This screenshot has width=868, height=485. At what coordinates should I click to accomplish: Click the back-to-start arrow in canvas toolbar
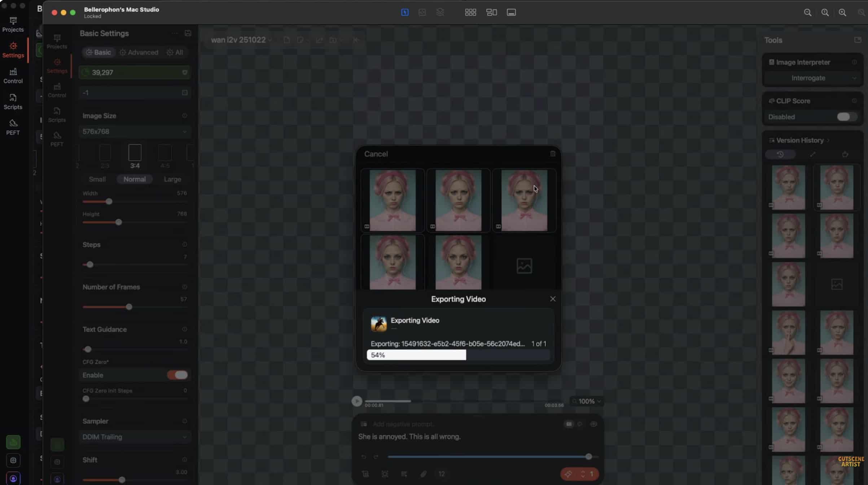(x=356, y=40)
